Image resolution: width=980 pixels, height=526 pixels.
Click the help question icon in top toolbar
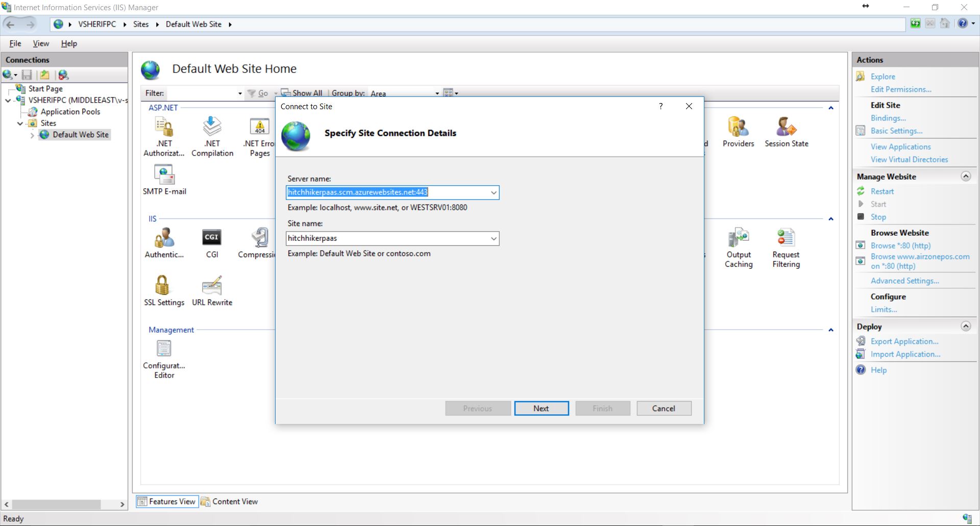click(x=963, y=23)
